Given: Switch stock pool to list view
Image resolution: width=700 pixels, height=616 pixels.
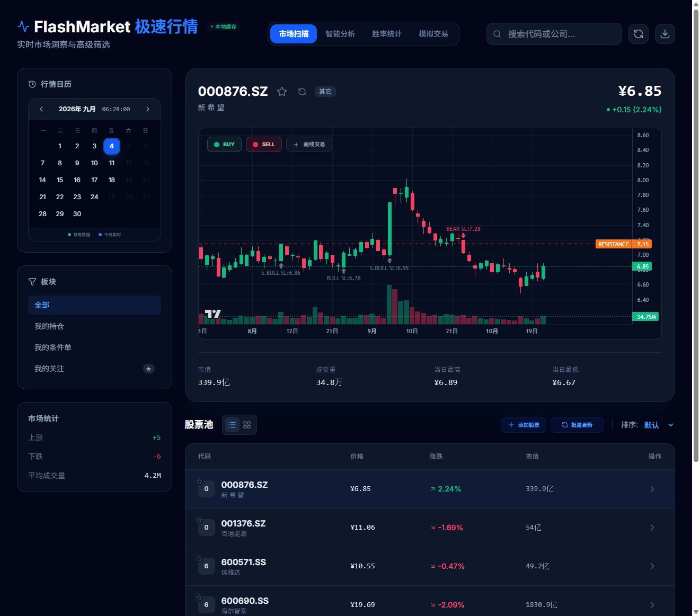Looking at the screenshot, I should (232, 425).
